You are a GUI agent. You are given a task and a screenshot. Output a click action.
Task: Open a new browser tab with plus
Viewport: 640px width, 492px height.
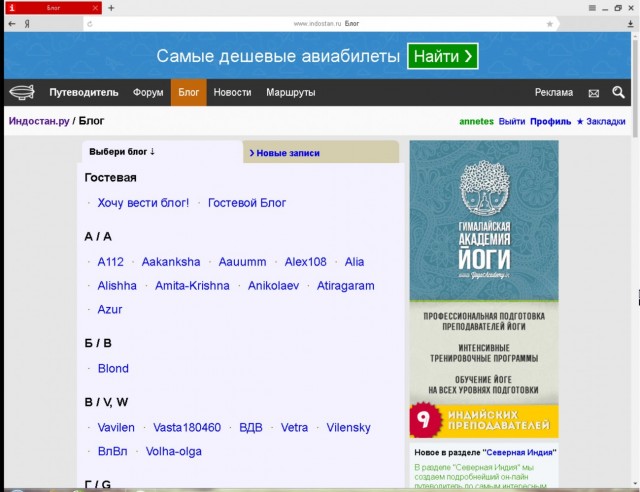click(111, 7)
